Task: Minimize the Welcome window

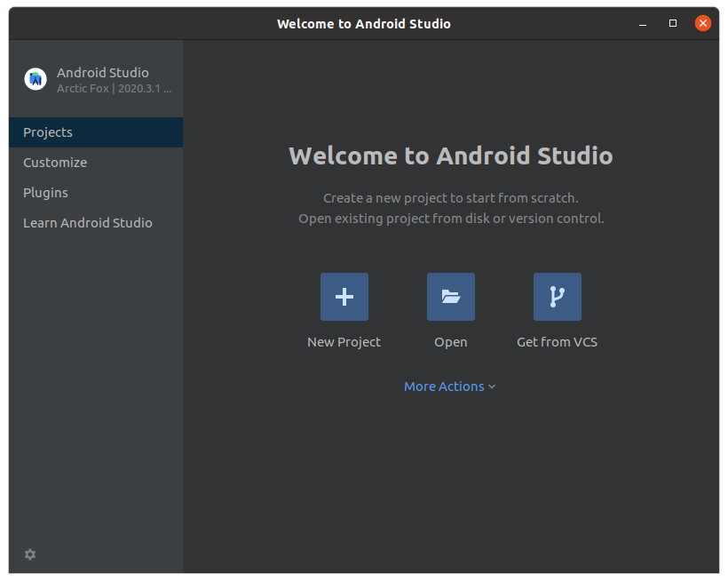Action: point(643,24)
